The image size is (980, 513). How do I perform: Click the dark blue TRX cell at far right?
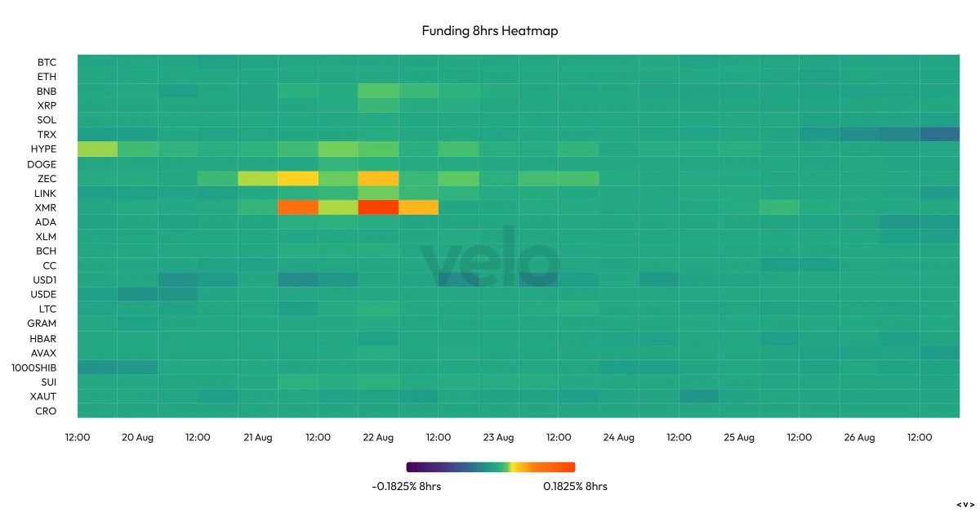939,135
